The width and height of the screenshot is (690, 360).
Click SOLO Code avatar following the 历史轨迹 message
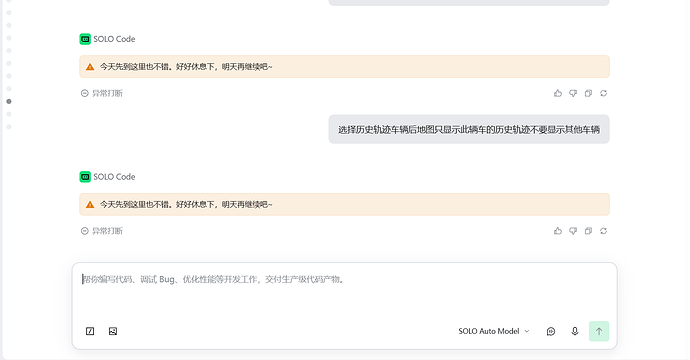pos(85,177)
